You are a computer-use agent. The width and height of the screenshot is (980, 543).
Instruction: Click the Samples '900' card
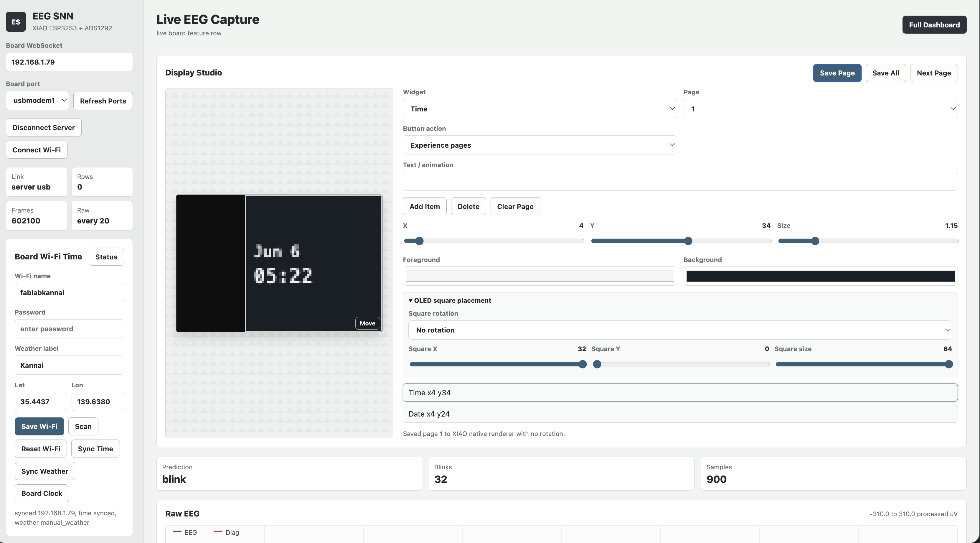pyautogui.click(x=834, y=473)
